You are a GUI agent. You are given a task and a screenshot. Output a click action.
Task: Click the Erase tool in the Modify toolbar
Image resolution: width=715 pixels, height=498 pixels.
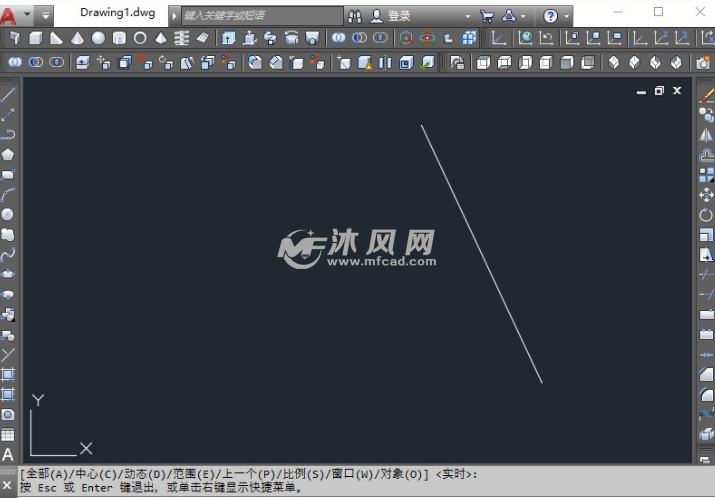(x=706, y=95)
